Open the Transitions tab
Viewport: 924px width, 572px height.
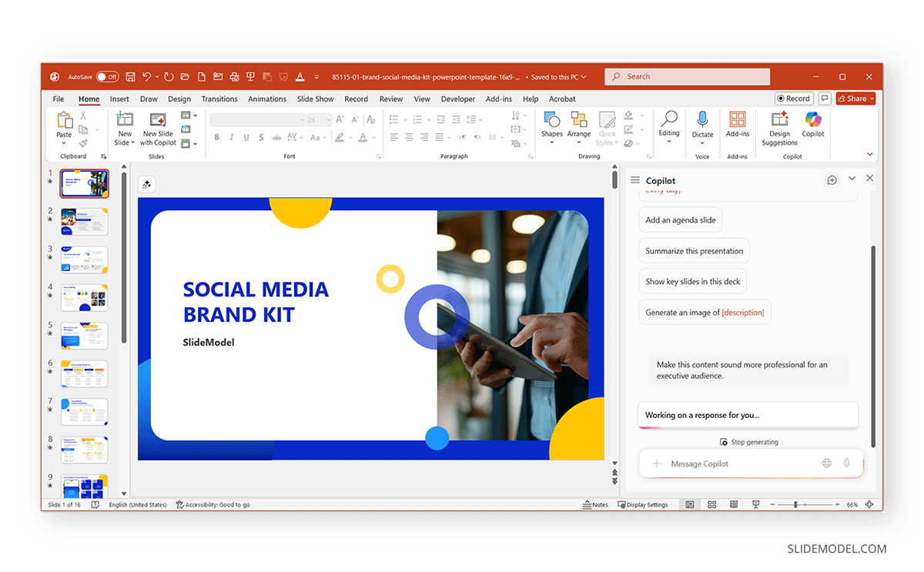(219, 99)
